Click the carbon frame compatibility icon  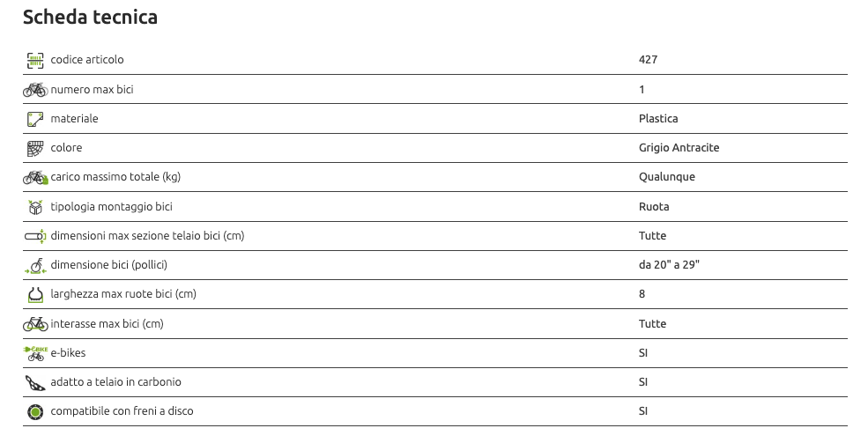[35, 382]
